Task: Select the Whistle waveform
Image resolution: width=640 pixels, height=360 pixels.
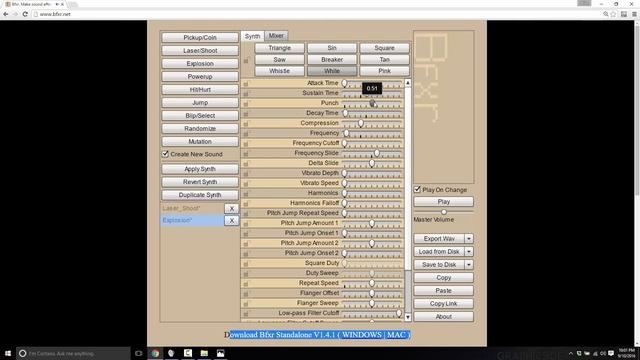Action: tap(280, 71)
